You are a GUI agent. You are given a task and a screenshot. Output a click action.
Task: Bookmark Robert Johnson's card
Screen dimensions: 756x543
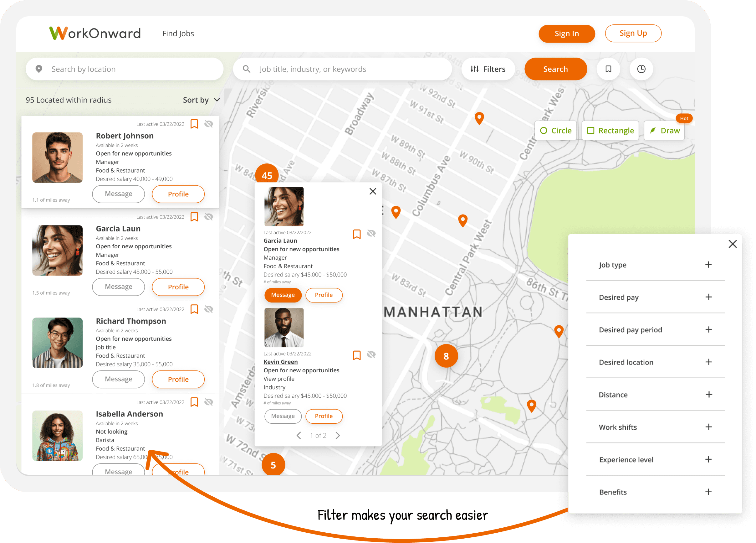[x=194, y=124]
